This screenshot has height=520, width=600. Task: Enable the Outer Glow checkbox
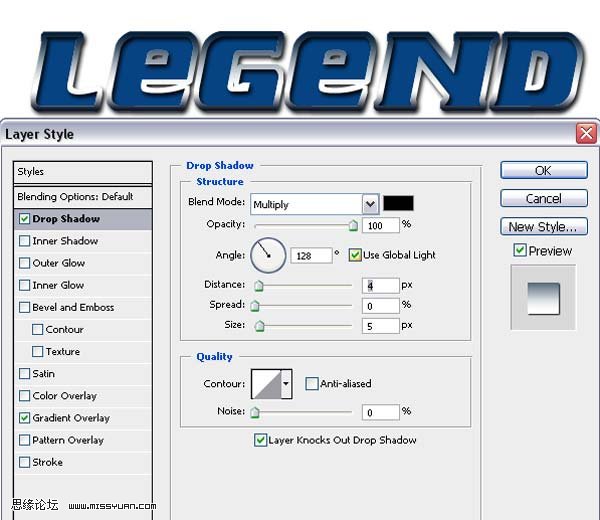[24, 263]
